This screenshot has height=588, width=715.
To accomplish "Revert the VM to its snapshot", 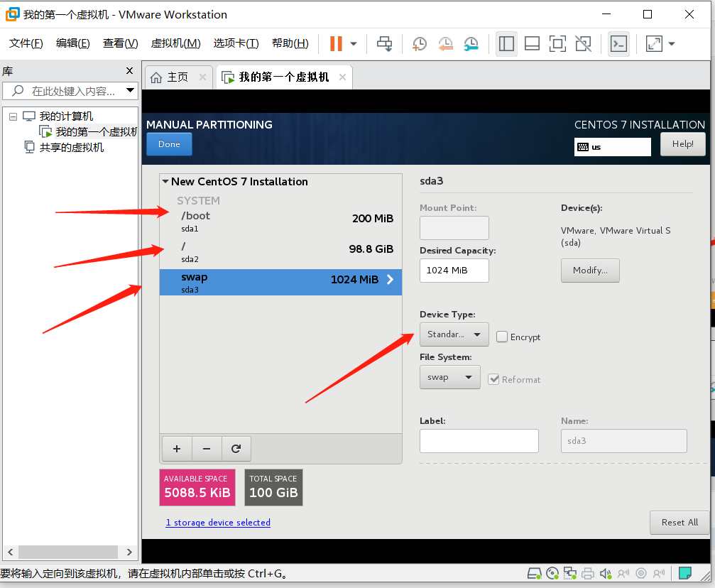I will [x=445, y=44].
